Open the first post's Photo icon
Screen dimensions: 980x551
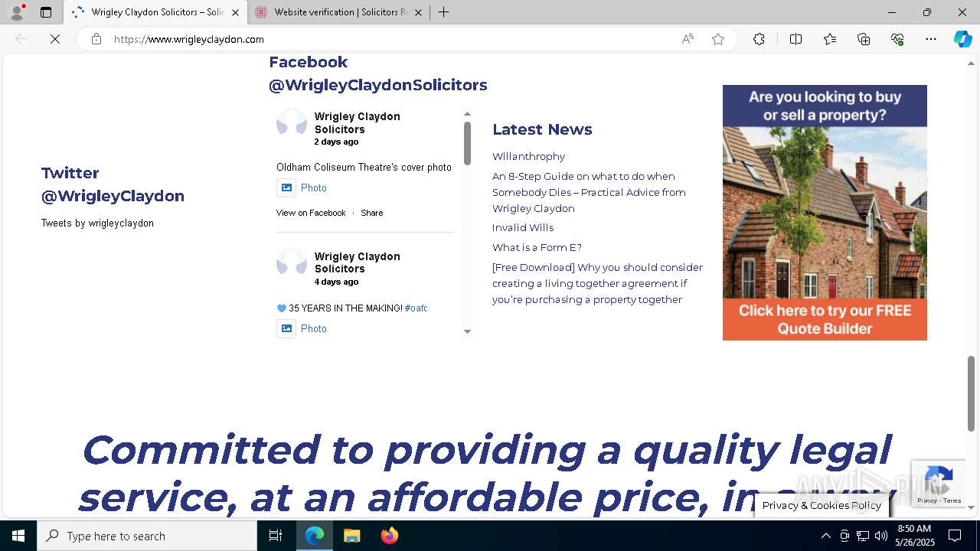tap(286, 187)
